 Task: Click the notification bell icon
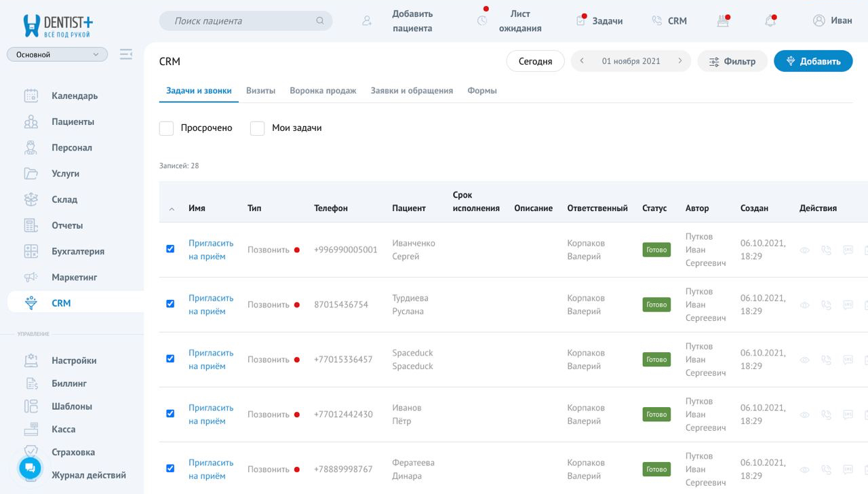coord(770,21)
